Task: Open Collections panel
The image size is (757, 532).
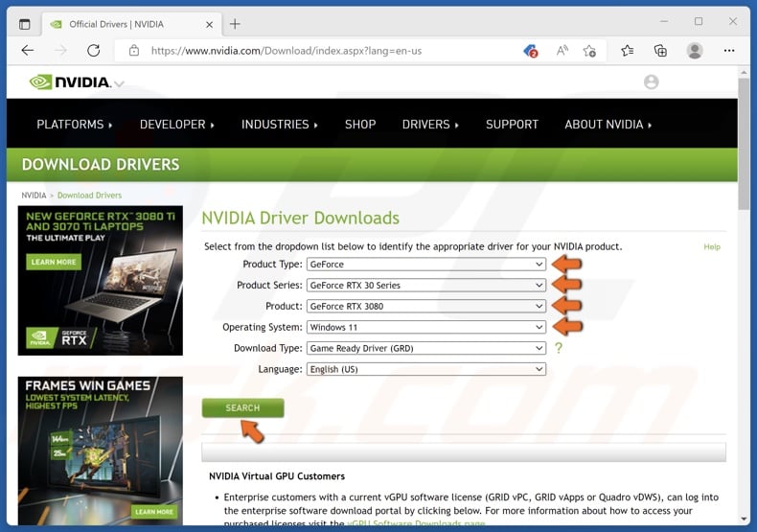Action: click(x=660, y=50)
